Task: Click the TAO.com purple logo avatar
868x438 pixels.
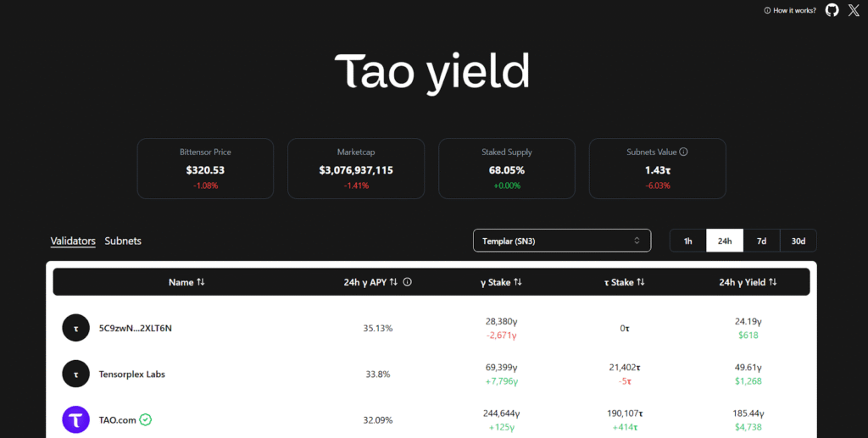Action: click(x=75, y=419)
